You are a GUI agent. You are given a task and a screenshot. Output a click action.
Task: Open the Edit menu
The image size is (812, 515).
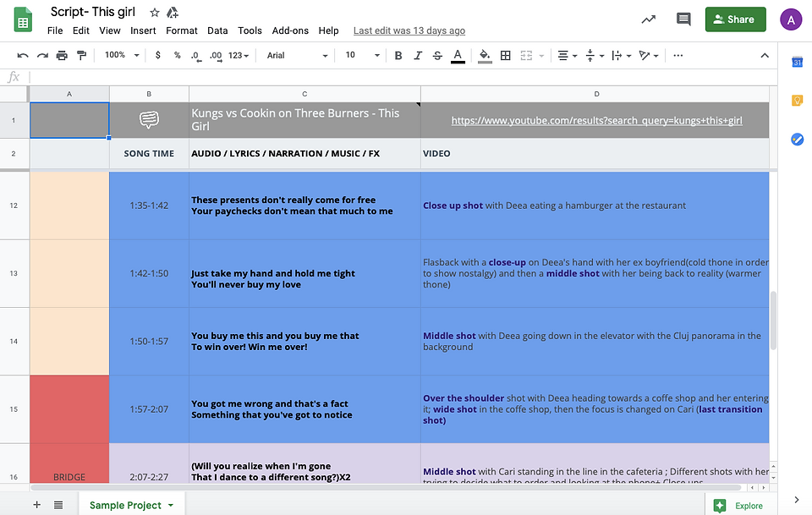(81, 30)
